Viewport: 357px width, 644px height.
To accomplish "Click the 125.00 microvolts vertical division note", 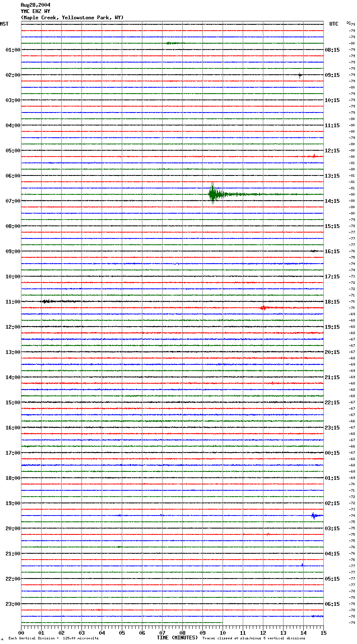I will (53, 639).
